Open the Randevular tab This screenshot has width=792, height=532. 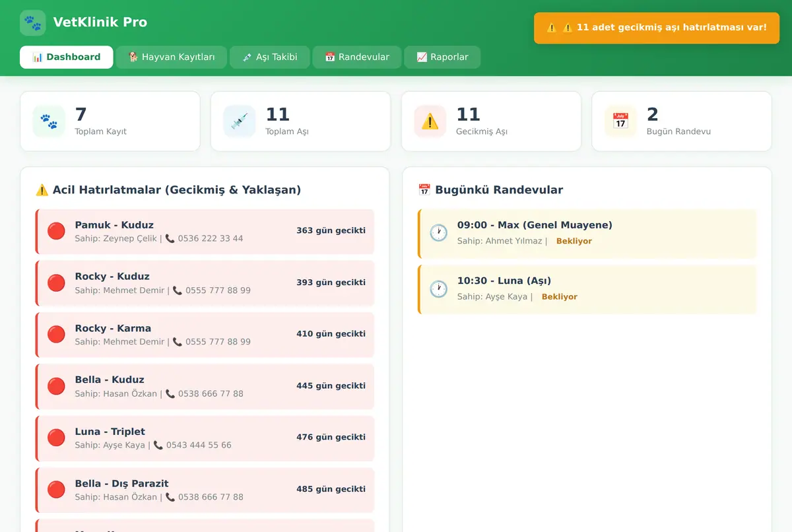[357, 57]
